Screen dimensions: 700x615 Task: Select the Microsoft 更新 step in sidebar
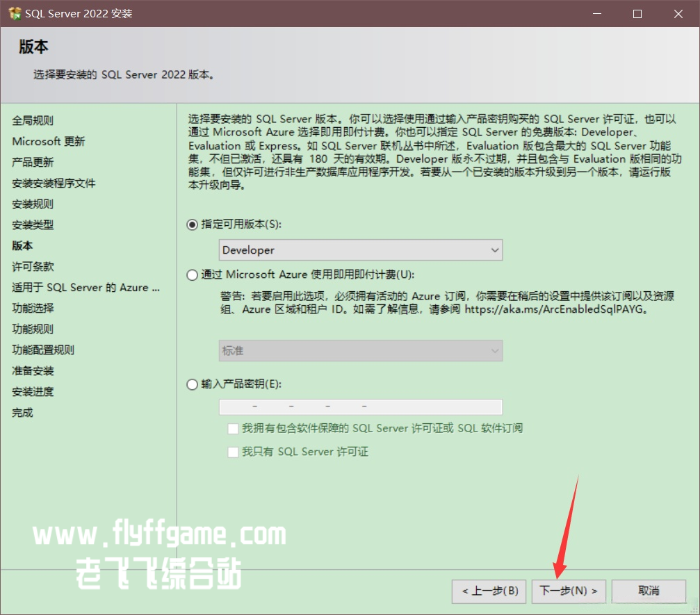[48, 142]
